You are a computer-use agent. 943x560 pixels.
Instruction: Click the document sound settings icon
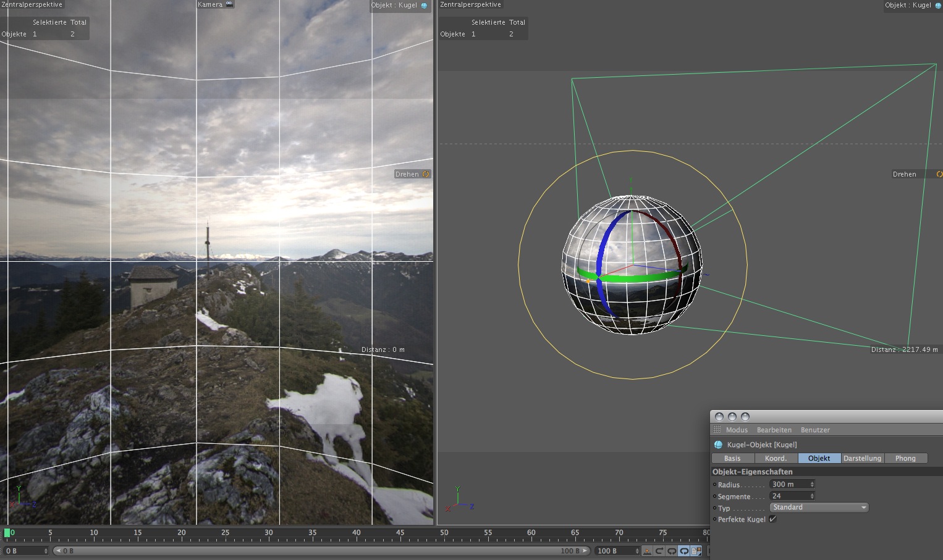[696, 551]
